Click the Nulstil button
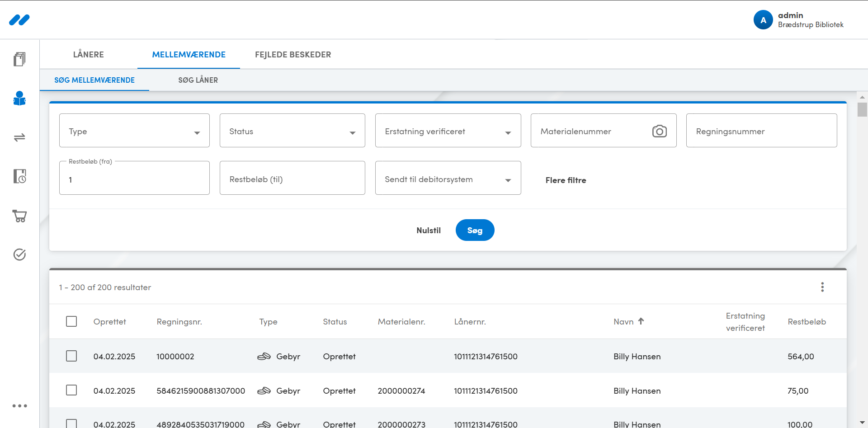 tap(429, 230)
